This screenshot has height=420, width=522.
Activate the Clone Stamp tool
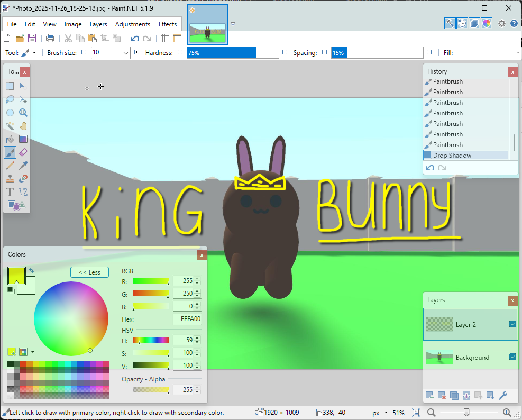coord(10,179)
